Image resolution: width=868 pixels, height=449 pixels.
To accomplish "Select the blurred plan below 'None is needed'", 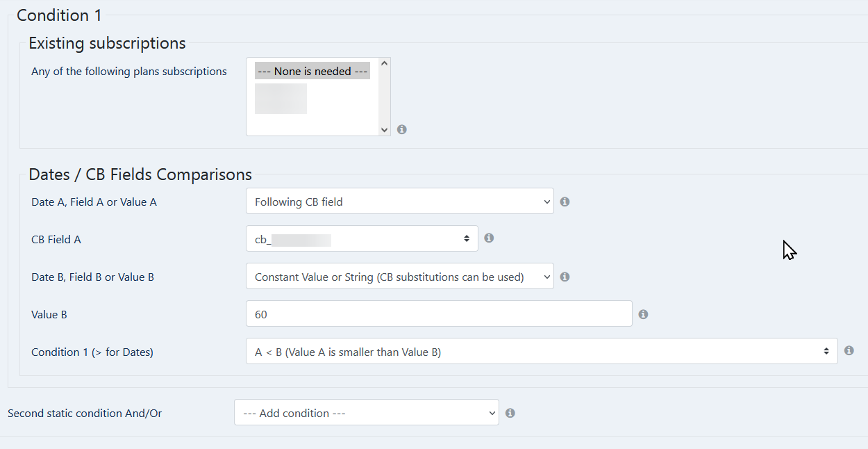I will [x=281, y=98].
